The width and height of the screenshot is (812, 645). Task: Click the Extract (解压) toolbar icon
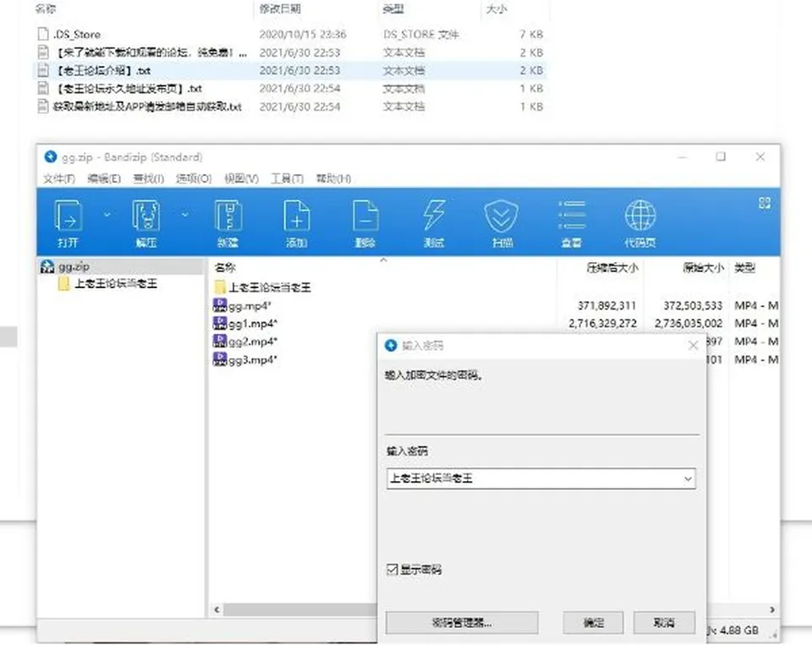(x=145, y=216)
